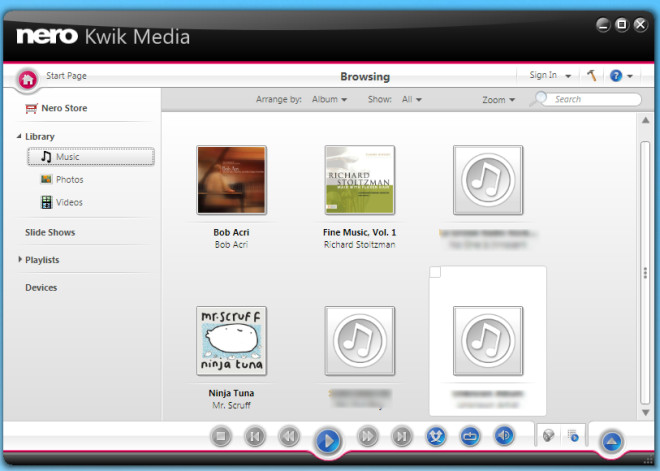The height and width of the screenshot is (471, 660).
Task: Click the vertical scrollbar thumb
Action: click(645, 273)
